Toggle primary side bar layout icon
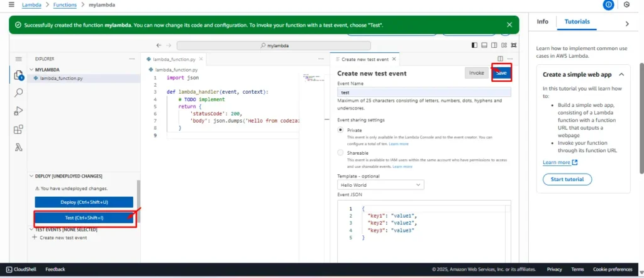644x278 pixels. click(474, 45)
